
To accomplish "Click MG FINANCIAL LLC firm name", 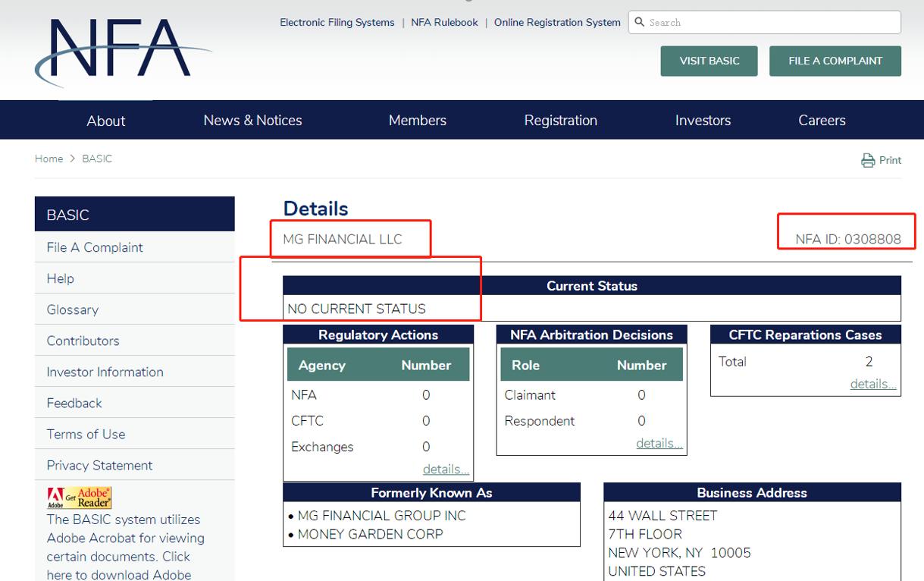I will tap(343, 239).
